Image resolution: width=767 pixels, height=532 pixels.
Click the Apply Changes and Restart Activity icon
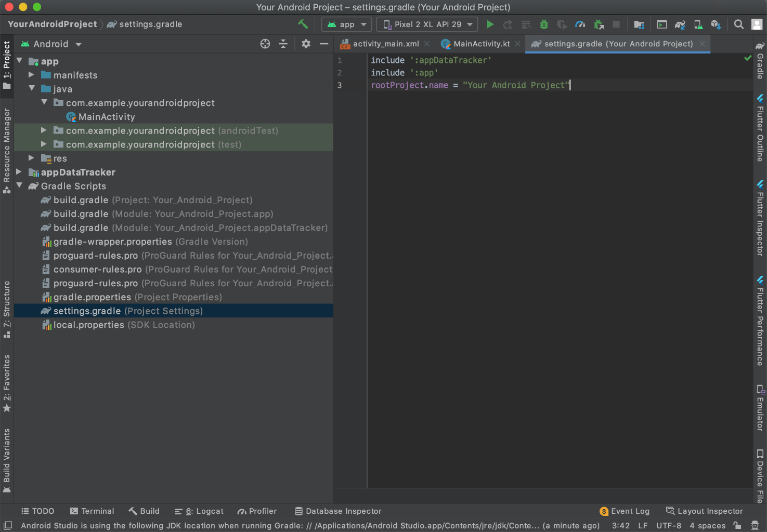point(508,24)
